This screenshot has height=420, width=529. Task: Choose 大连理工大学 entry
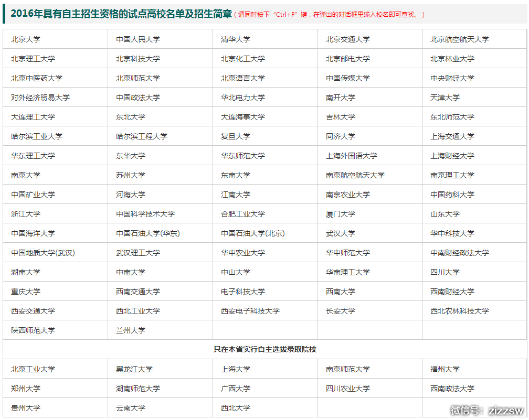(x=33, y=117)
